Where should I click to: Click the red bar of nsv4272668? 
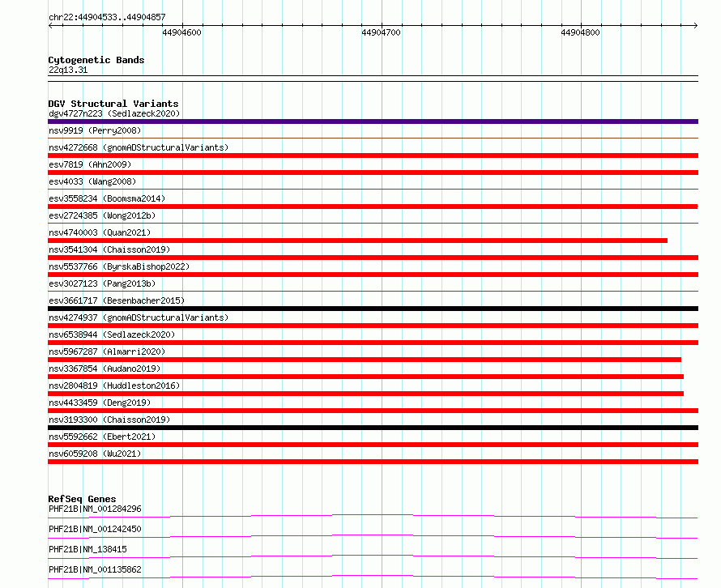[x=373, y=156]
